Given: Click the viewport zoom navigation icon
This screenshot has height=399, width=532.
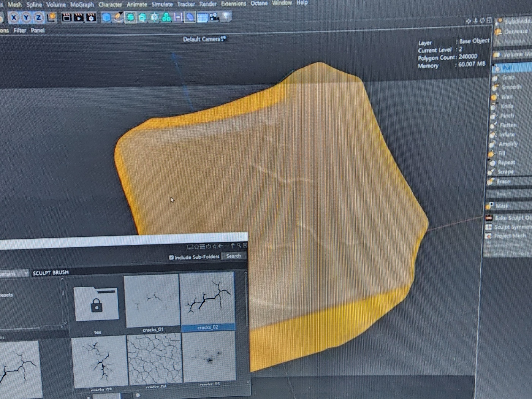Looking at the screenshot, I should coord(475,21).
